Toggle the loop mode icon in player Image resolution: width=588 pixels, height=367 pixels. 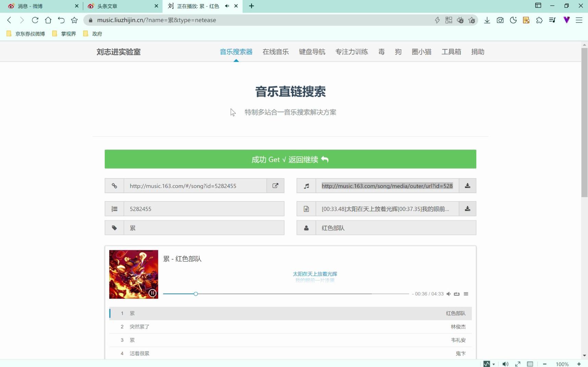tap(457, 294)
